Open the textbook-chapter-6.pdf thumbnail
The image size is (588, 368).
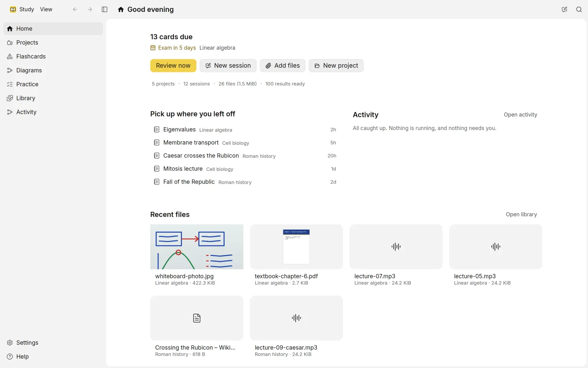pos(296,247)
